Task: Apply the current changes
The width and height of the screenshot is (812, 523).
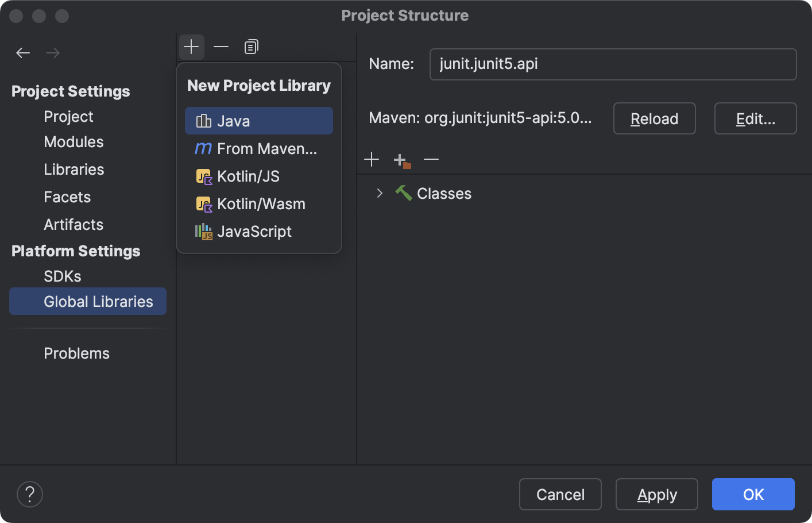Action: [656, 494]
